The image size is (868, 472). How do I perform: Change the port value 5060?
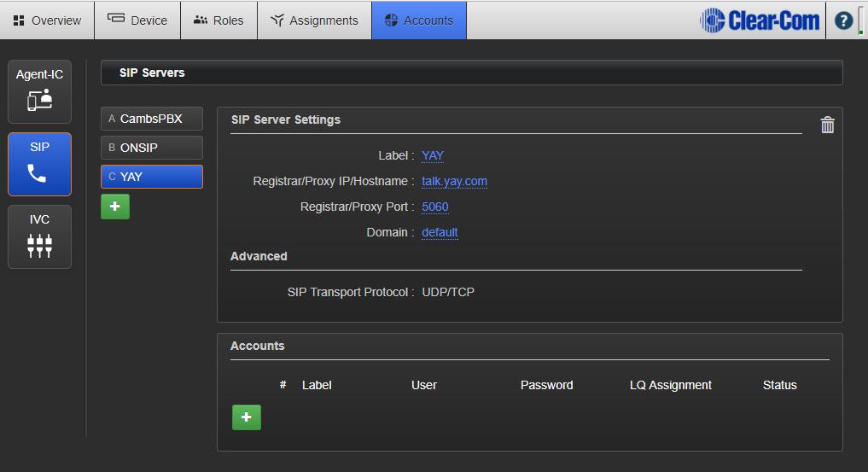coord(434,207)
